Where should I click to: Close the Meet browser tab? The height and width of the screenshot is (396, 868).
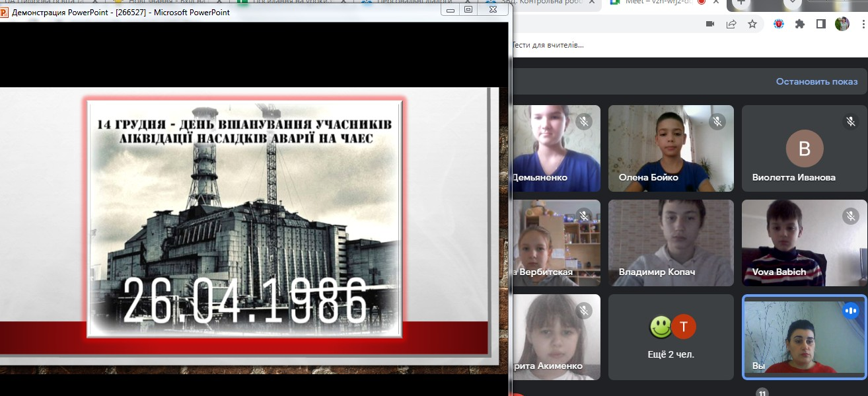click(x=717, y=2)
